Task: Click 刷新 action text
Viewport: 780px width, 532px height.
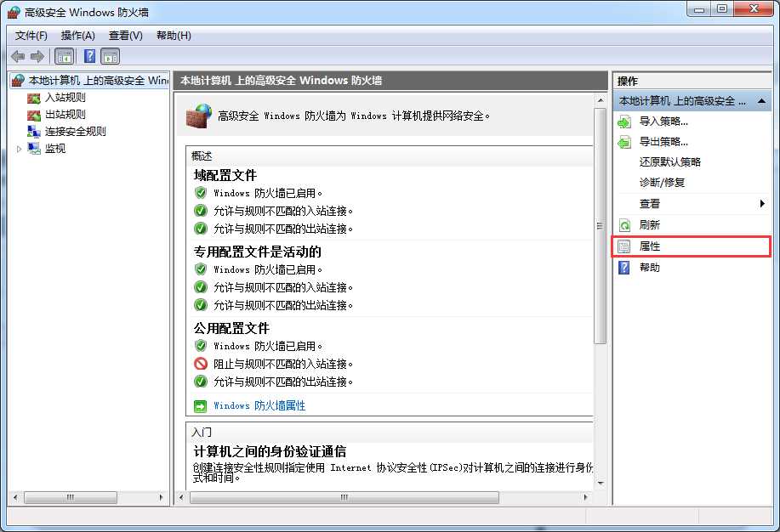Action: coord(649,225)
